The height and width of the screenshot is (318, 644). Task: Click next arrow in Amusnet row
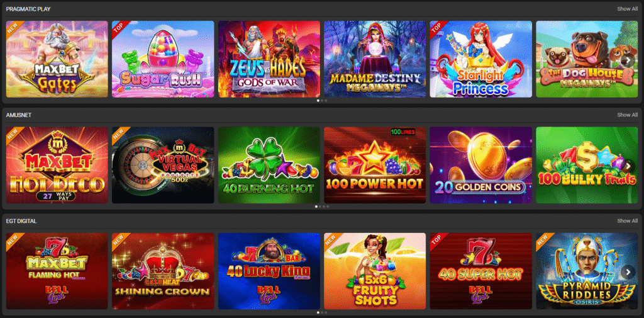tap(628, 166)
